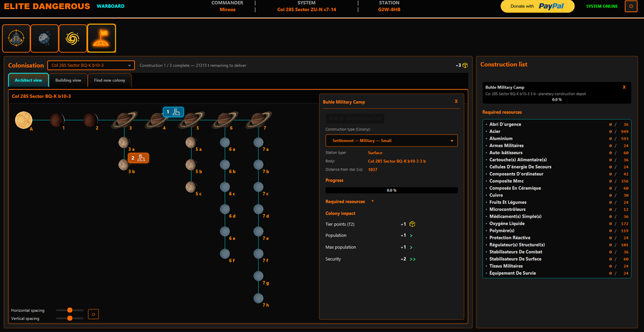This screenshot has height=332, width=644.
Task: Click the settings gear icon
Action: click(631, 6)
